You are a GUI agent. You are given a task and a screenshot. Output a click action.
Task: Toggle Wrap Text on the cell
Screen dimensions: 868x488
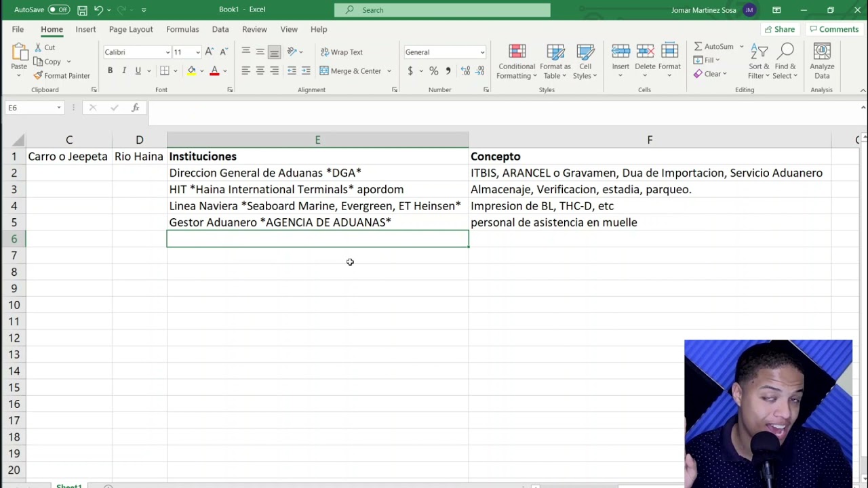(342, 52)
